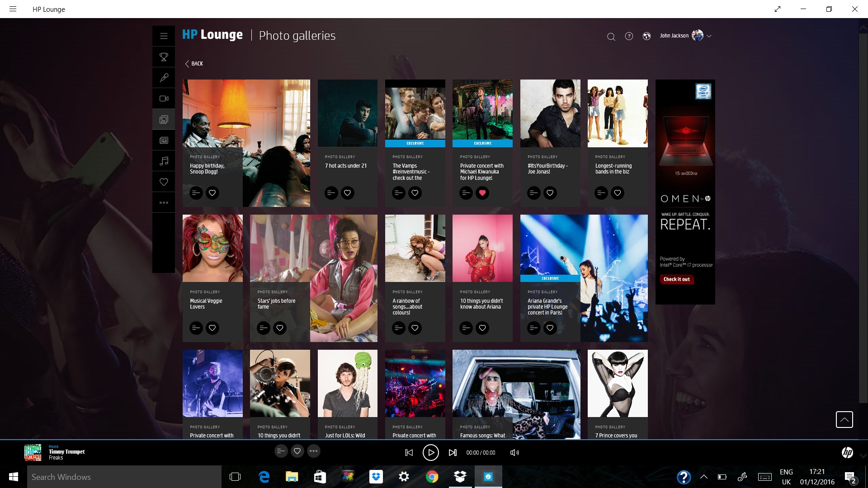Skip to the next track
This screenshot has width=868, height=488.
pyautogui.click(x=452, y=452)
